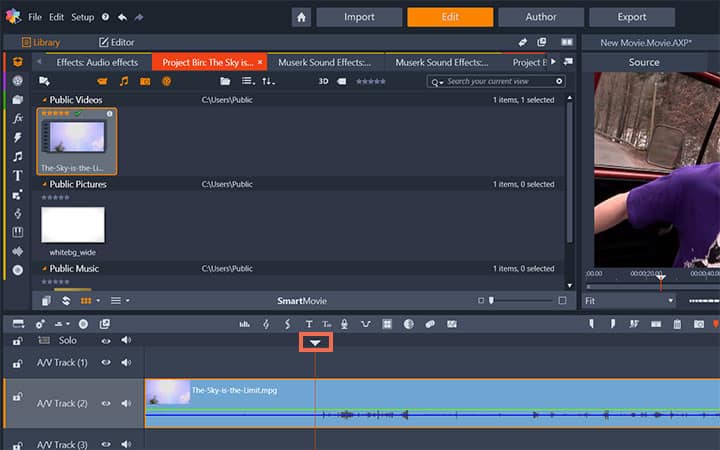
Task: Hide A/V Track (1) using eye icon
Action: 106,362
